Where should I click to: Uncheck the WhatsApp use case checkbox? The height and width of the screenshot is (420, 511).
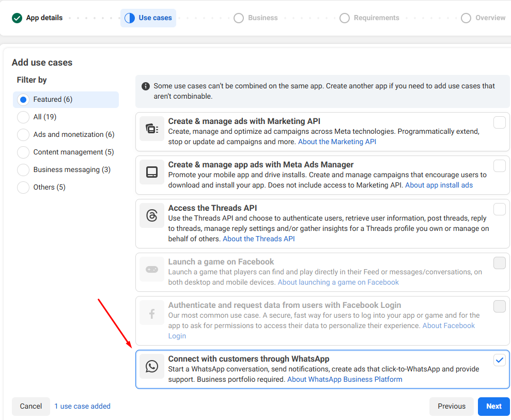(499, 360)
